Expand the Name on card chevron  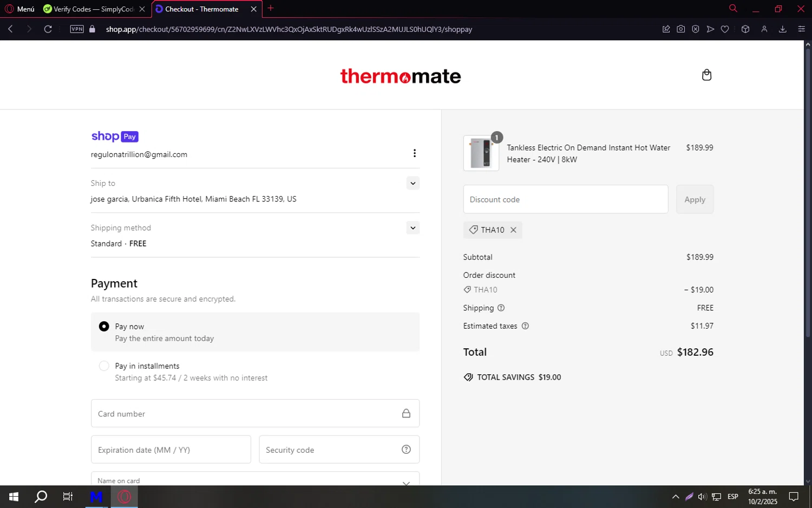(406, 483)
